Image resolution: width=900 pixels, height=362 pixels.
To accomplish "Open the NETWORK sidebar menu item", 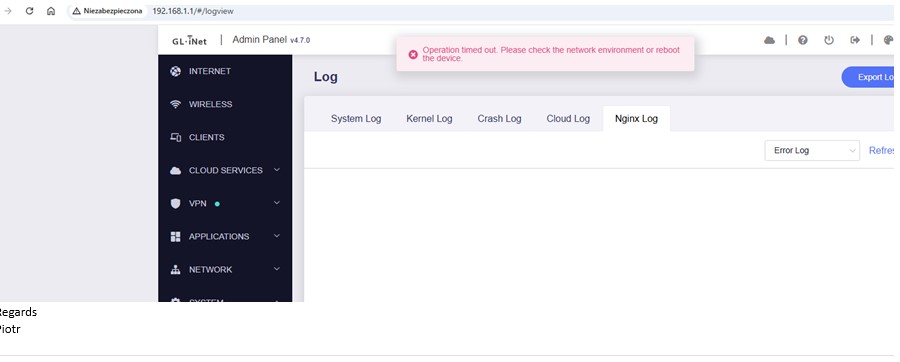I will point(225,270).
